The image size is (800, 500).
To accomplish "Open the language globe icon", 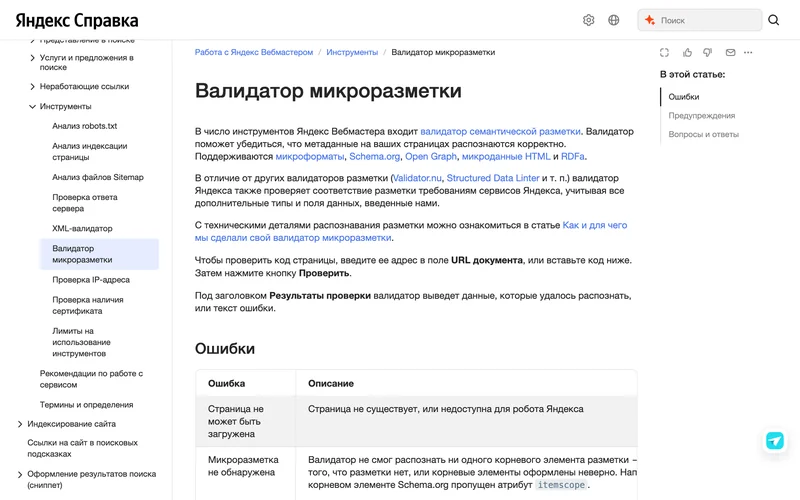I will (614, 20).
